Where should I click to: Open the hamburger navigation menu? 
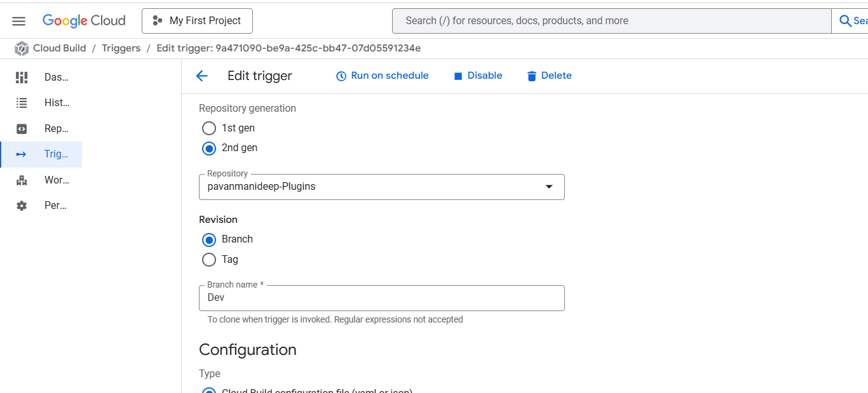tap(18, 21)
